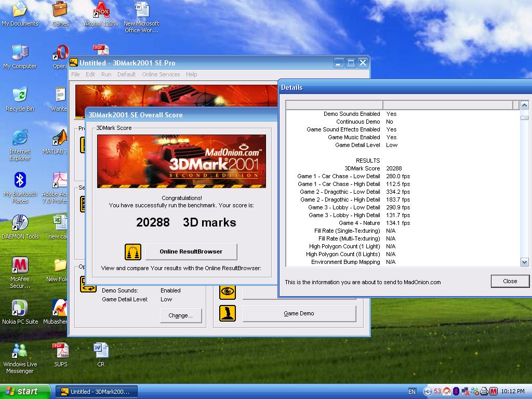The image size is (532, 399).
Task: Open McAfee Security shortcut
Action: (x=20, y=273)
